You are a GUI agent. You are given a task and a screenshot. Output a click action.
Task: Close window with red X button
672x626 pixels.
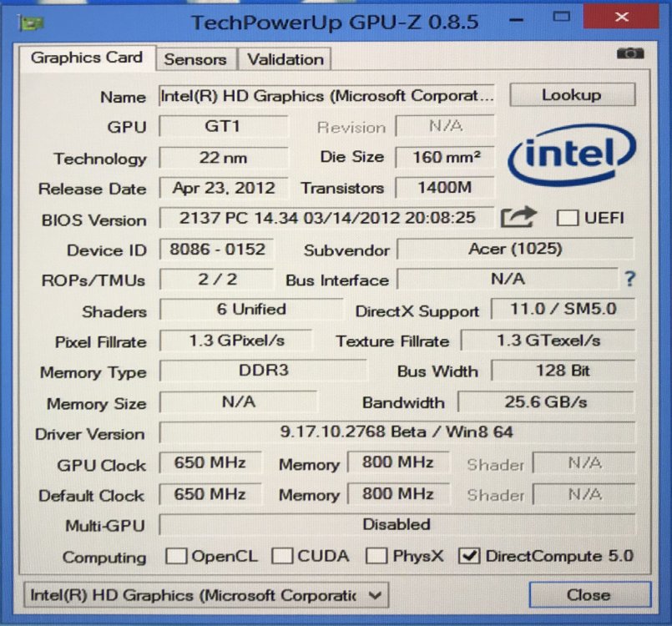621,18
